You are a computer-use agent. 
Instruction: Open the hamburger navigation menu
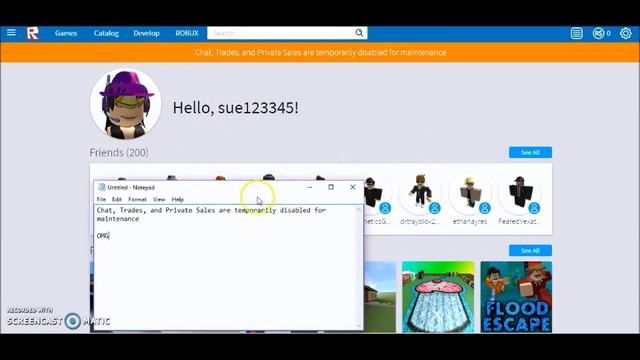tap(11, 32)
